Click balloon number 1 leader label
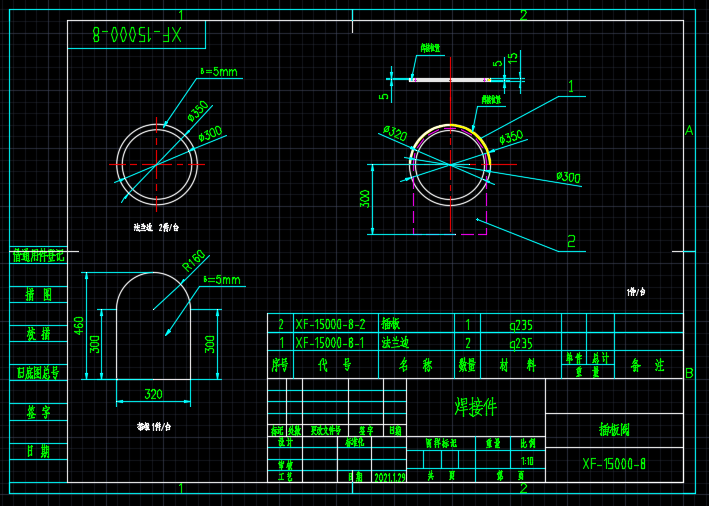This screenshot has width=709, height=506. 571,86
